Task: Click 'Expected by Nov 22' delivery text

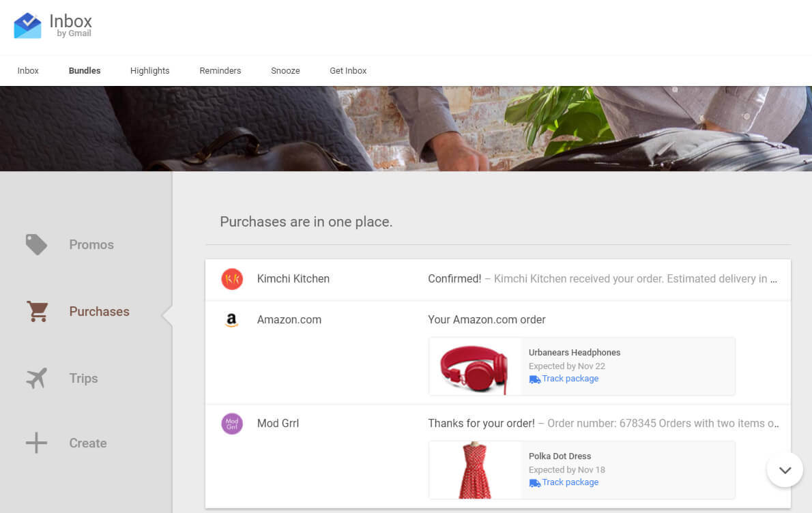Action: (x=567, y=366)
